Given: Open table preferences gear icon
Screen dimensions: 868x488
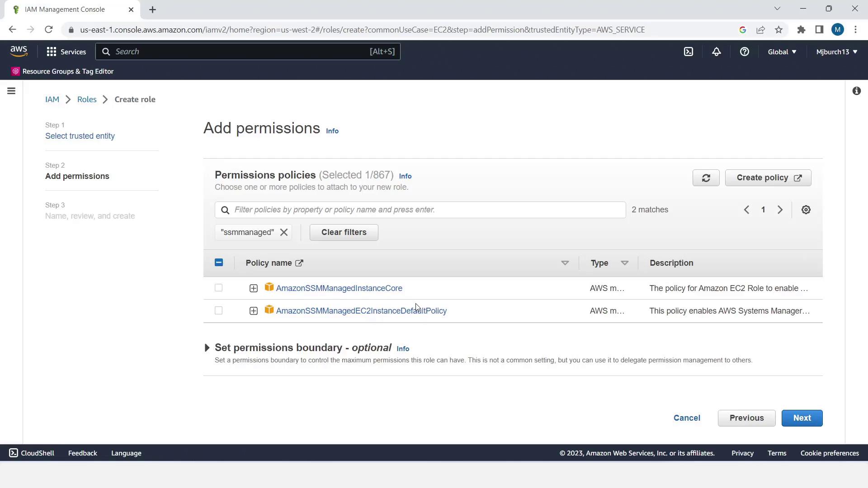Looking at the screenshot, I should [806, 210].
